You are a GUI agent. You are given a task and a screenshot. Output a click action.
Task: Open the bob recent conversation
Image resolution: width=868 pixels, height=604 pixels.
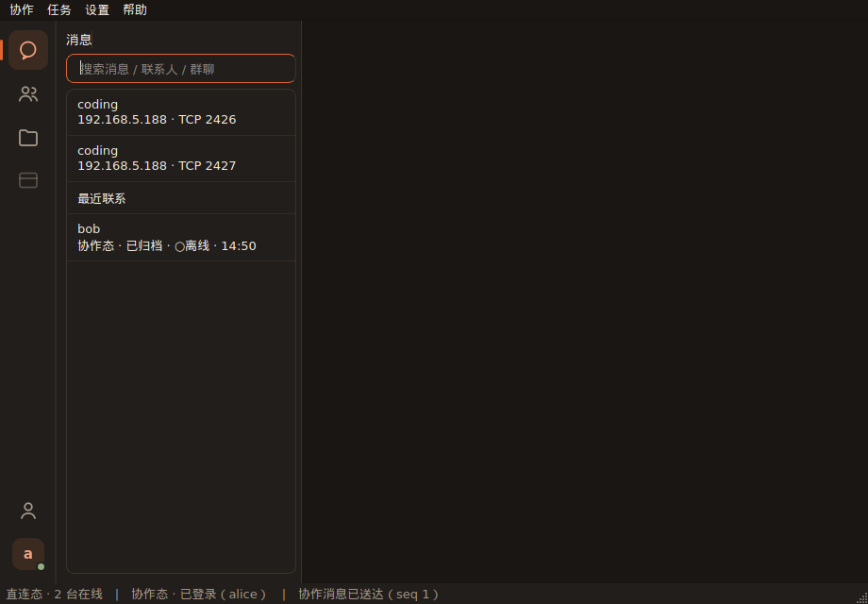[181, 238]
